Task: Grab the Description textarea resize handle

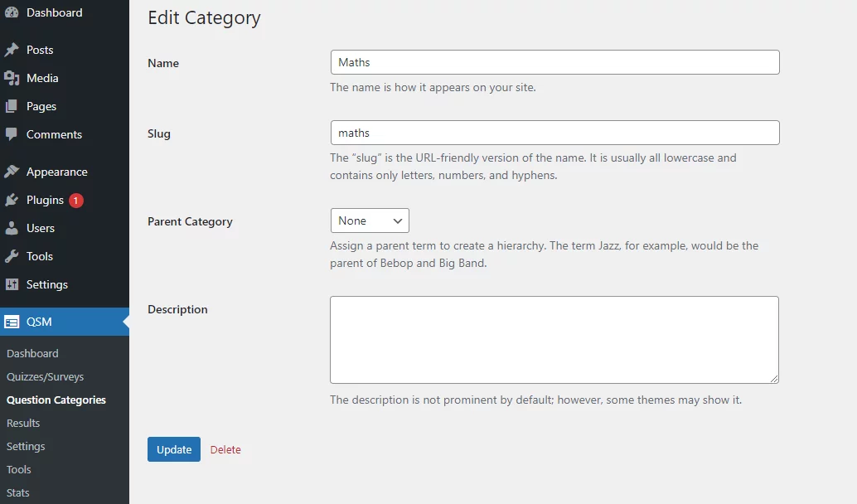Action: (x=774, y=379)
